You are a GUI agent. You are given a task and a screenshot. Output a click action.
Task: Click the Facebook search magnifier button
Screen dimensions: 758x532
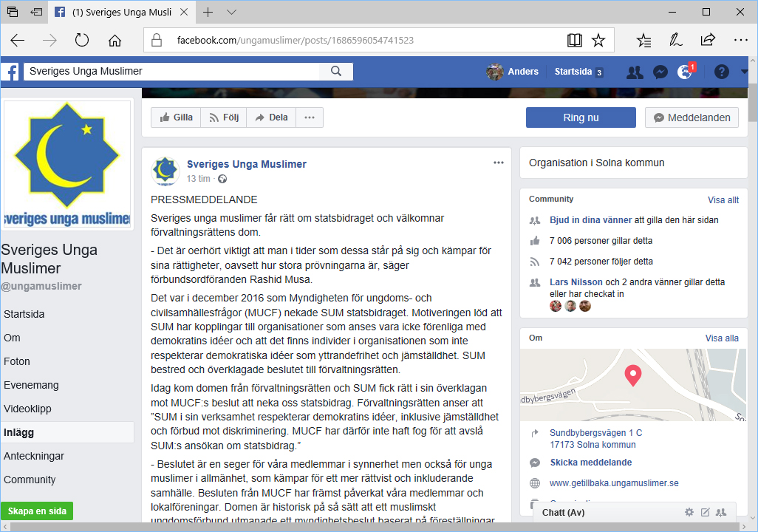coord(336,72)
